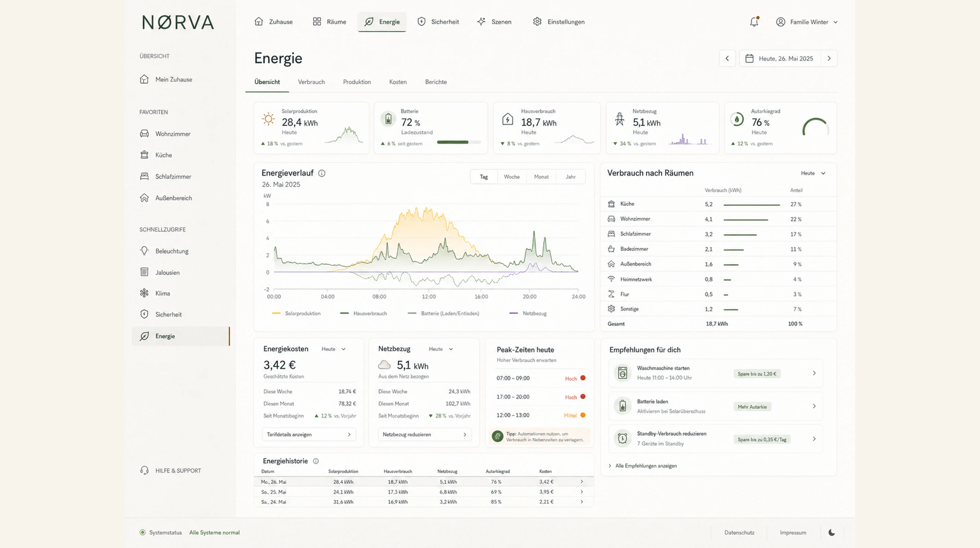This screenshot has height=548, width=980.
Task: Open Einstellungen in top navigation
Action: pos(559,22)
